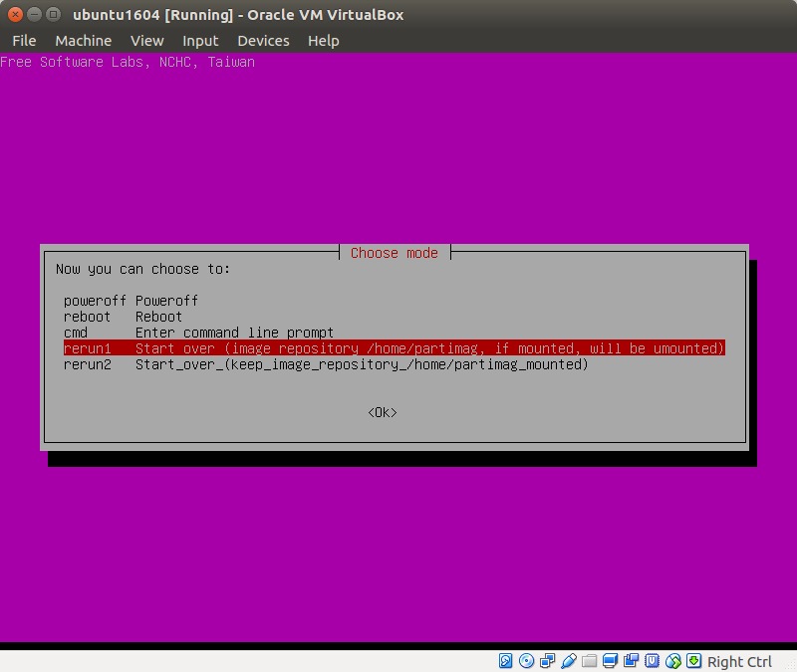Pick rerun2 keep image repository option
797x672 pixels.
326,364
